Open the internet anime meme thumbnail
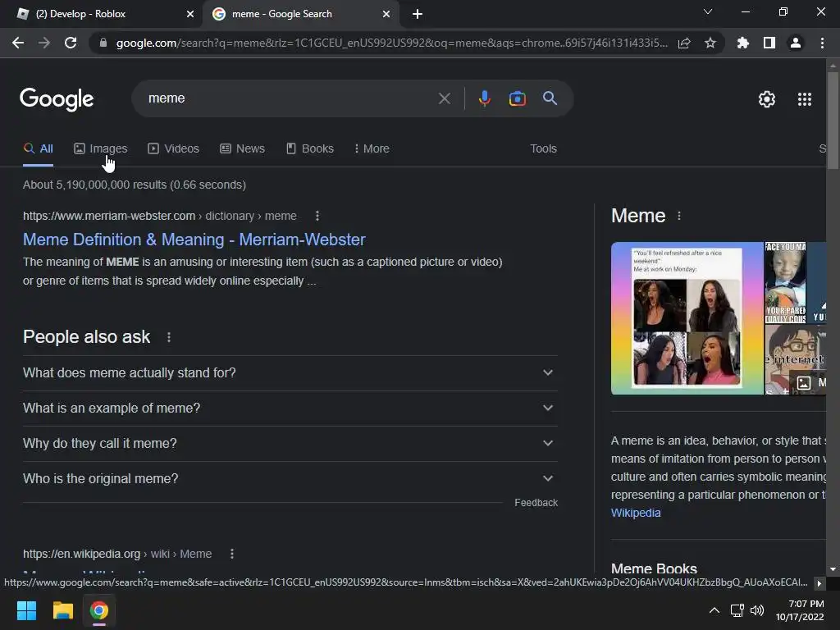The height and width of the screenshot is (630, 840). pos(795,359)
